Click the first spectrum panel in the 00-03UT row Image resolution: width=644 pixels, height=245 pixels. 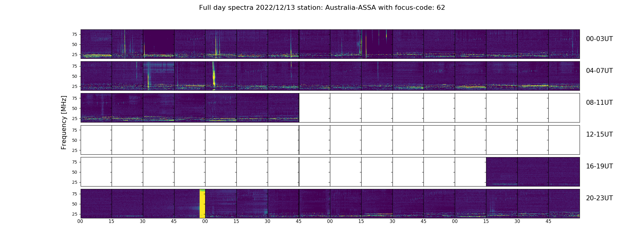(96, 44)
